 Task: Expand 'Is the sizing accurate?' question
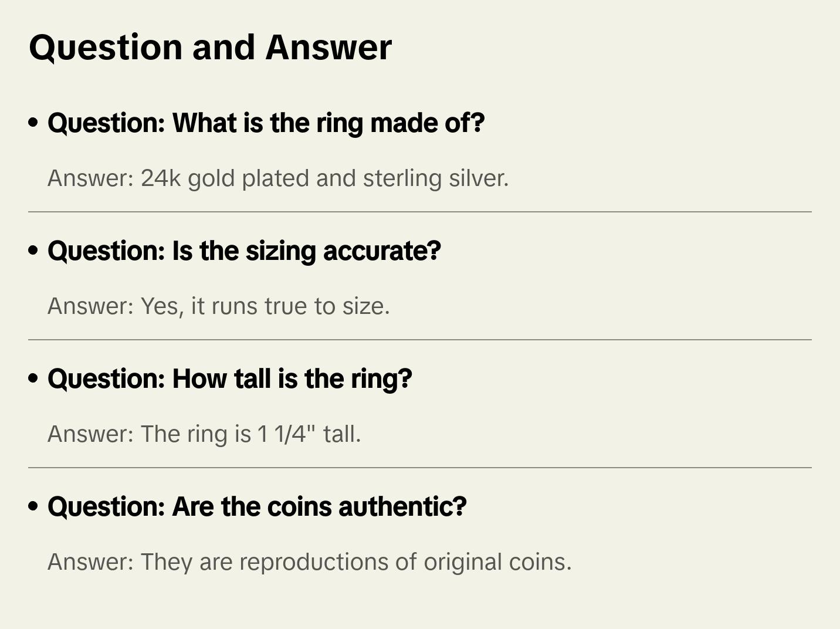(x=244, y=251)
